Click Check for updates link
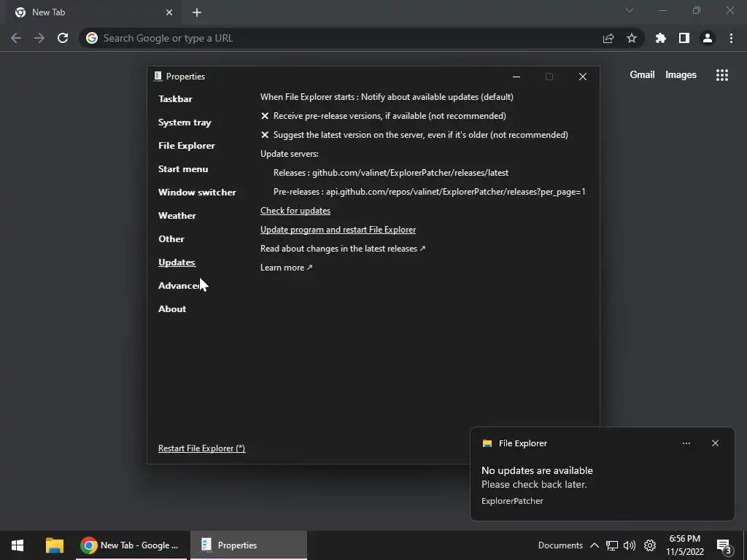Screen dimensions: 747x560 tap(295, 211)
